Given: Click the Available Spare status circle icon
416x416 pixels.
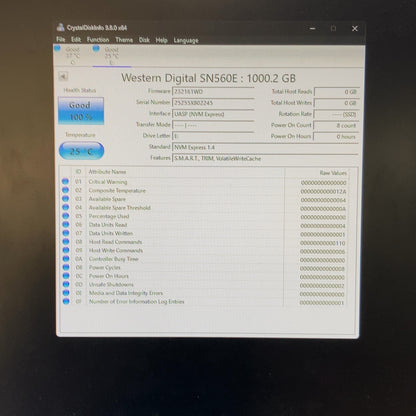Looking at the screenshot, I should [x=65, y=199].
